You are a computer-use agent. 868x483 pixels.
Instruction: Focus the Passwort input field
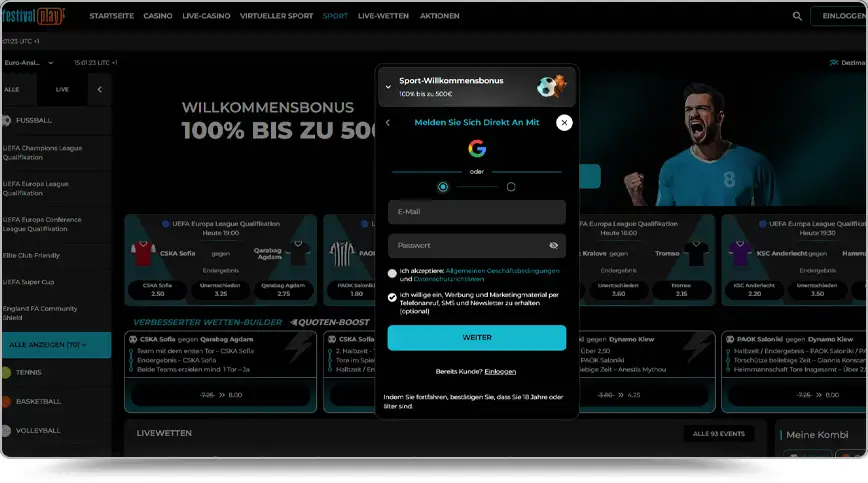click(x=477, y=246)
